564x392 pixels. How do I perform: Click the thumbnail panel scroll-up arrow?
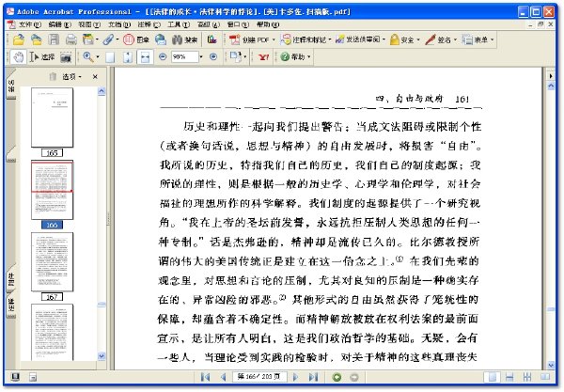pos(102,91)
